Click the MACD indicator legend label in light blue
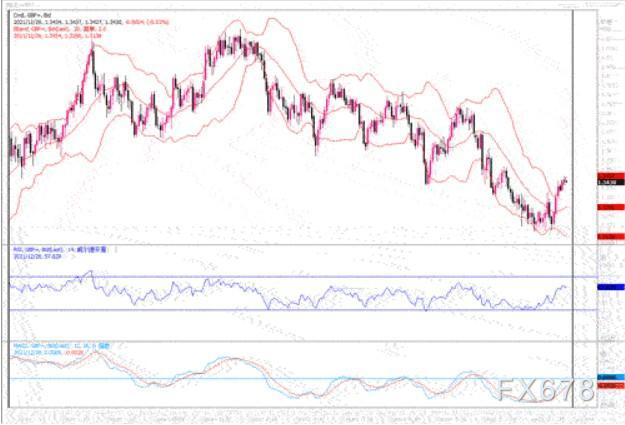Viewport: 625px width, 425px height. coord(61,346)
